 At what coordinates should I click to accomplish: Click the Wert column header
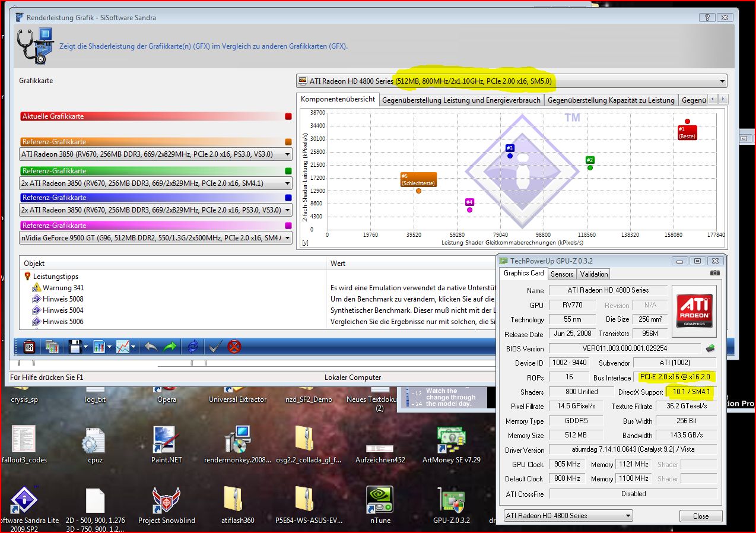411,264
